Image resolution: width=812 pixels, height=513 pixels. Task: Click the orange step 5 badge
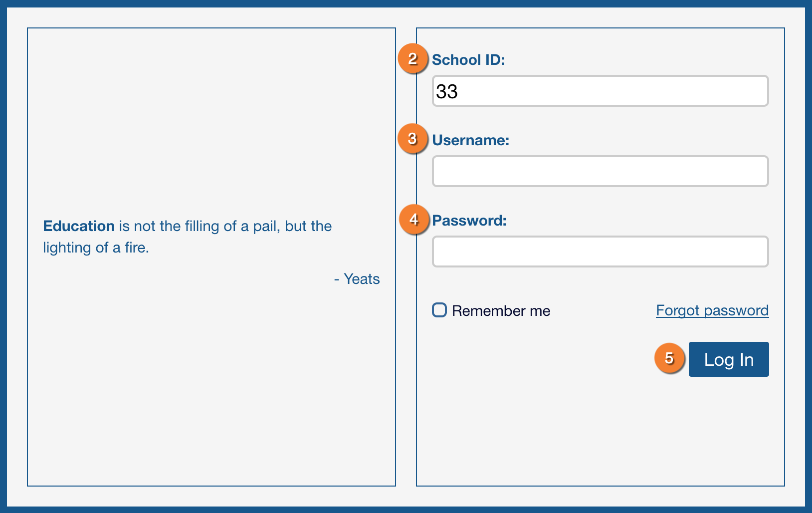tap(669, 358)
